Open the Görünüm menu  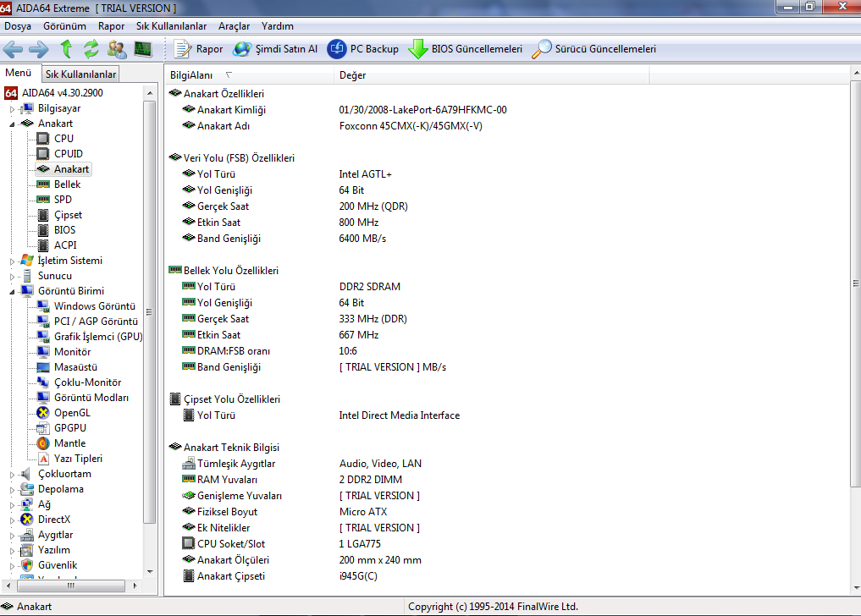click(65, 25)
